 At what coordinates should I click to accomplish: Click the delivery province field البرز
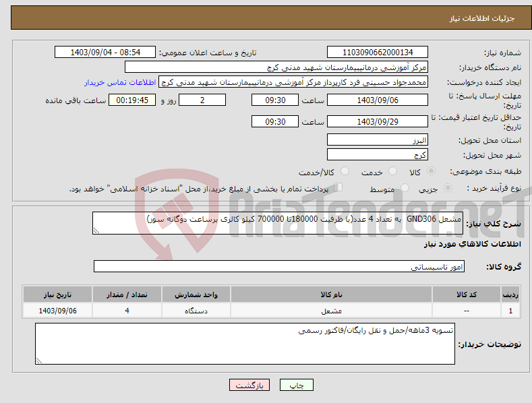[x=378, y=139]
